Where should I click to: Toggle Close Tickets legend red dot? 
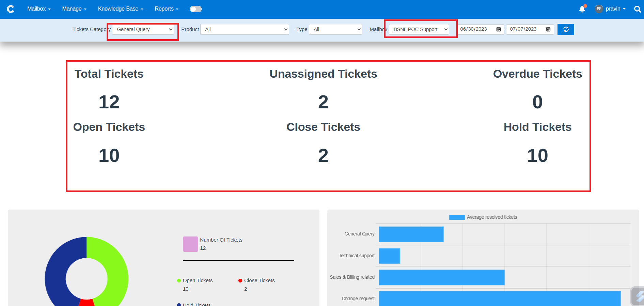point(240,281)
